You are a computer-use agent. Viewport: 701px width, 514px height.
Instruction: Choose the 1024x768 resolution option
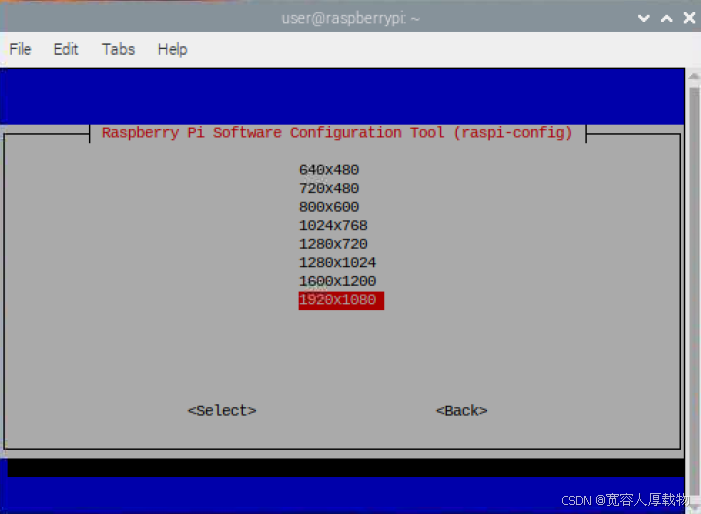tap(333, 225)
